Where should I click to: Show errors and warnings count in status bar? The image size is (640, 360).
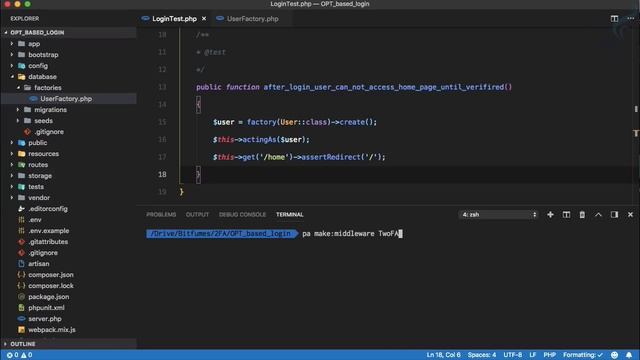click(19, 355)
